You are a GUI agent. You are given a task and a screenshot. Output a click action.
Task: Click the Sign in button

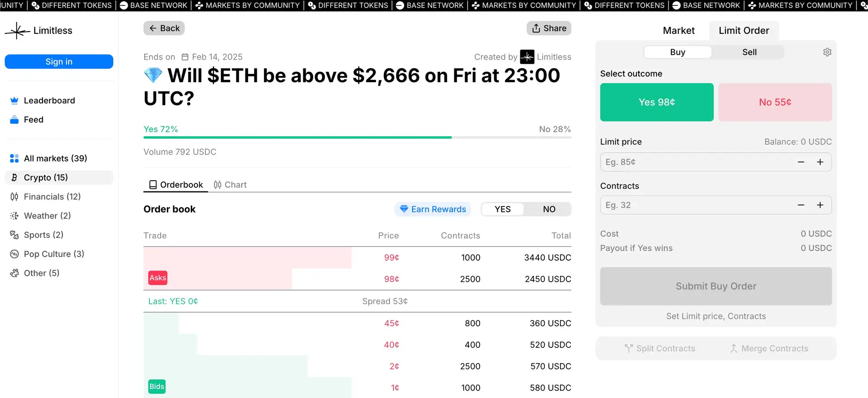pos(59,62)
